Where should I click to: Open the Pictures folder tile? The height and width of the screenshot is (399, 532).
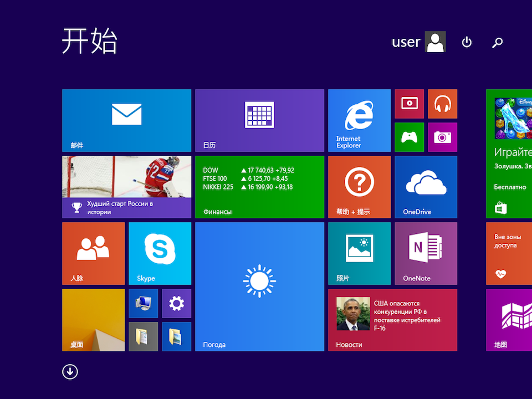[x=176, y=336]
